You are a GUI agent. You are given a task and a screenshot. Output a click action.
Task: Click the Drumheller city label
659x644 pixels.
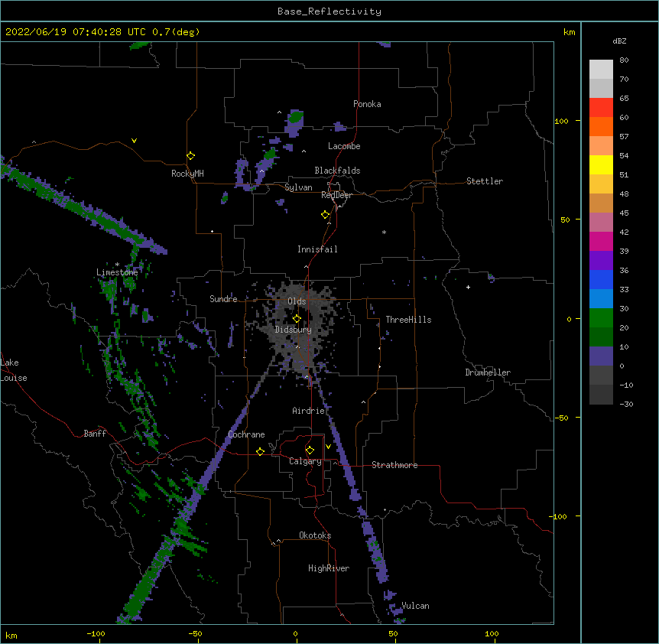[488, 372]
